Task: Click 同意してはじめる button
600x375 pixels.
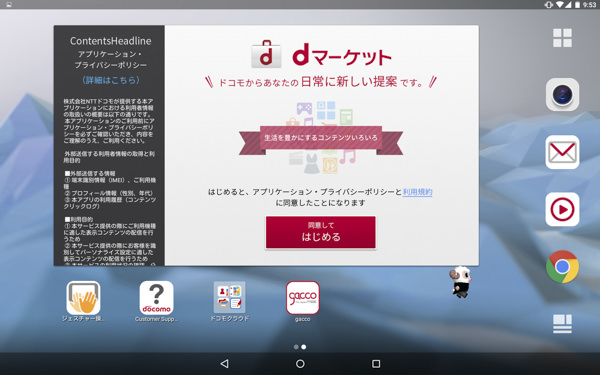Action: (x=321, y=232)
